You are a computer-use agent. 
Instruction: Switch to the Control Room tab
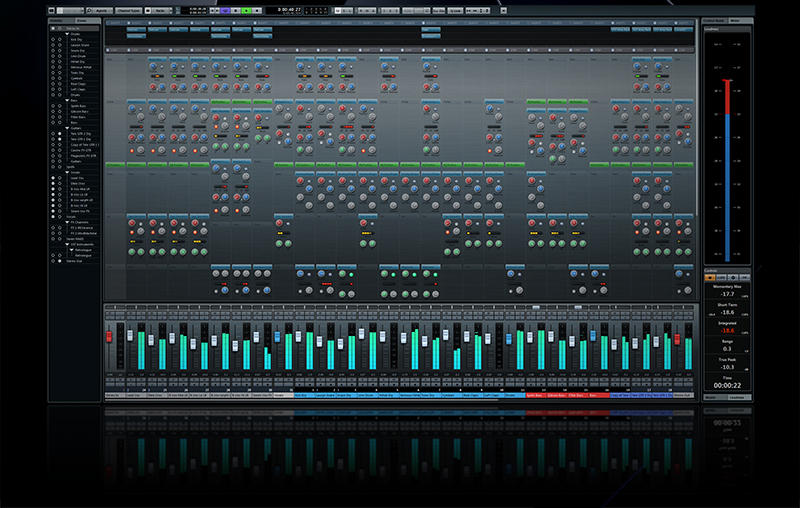tap(714, 20)
